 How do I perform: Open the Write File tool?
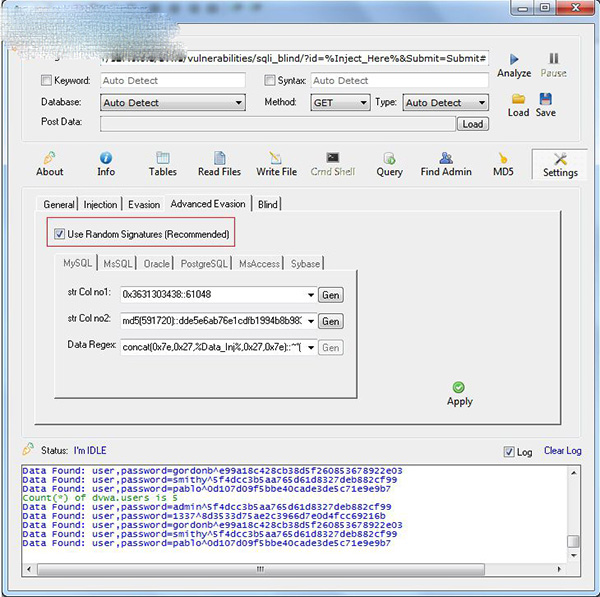[x=276, y=158]
